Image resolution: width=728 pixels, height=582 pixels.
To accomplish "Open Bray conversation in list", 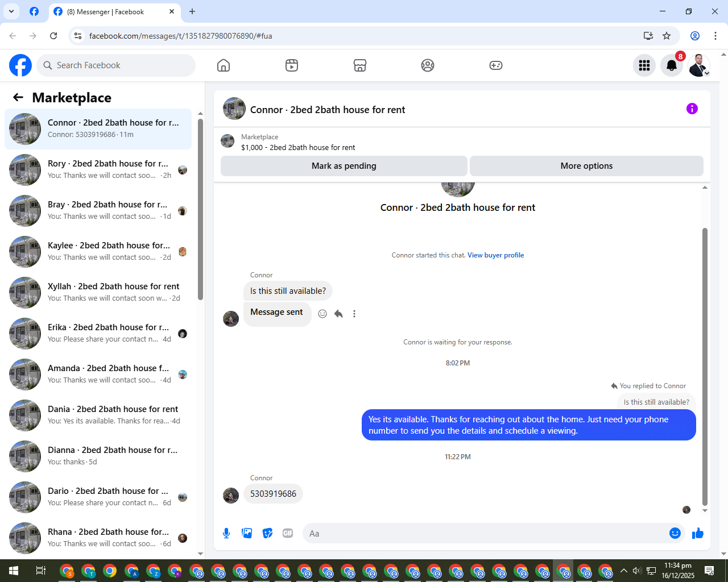I will [98, 211].
